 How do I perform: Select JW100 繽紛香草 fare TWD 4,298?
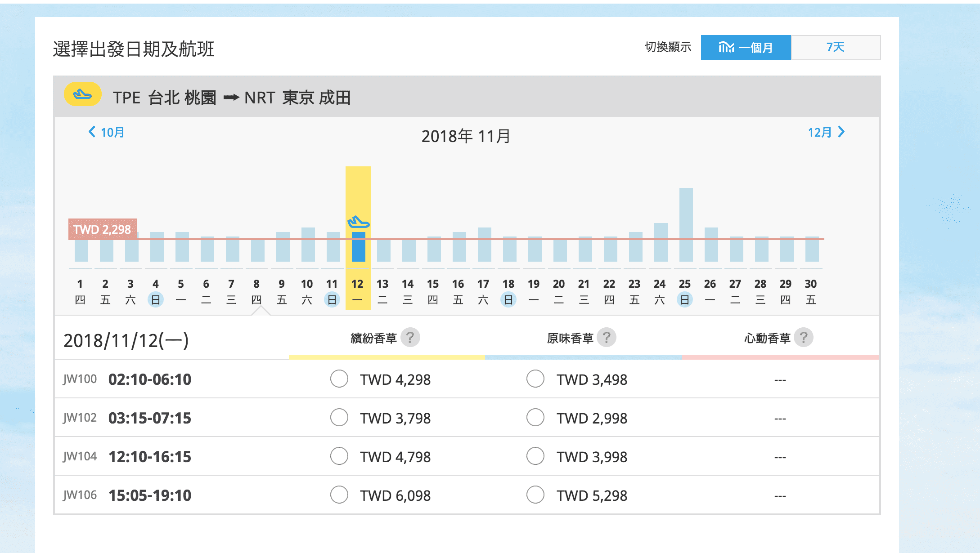[x=339, y=379]
